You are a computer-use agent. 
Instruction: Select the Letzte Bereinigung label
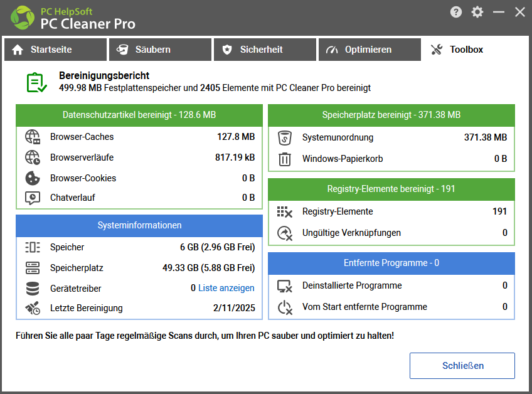click(x=86, y=308)
